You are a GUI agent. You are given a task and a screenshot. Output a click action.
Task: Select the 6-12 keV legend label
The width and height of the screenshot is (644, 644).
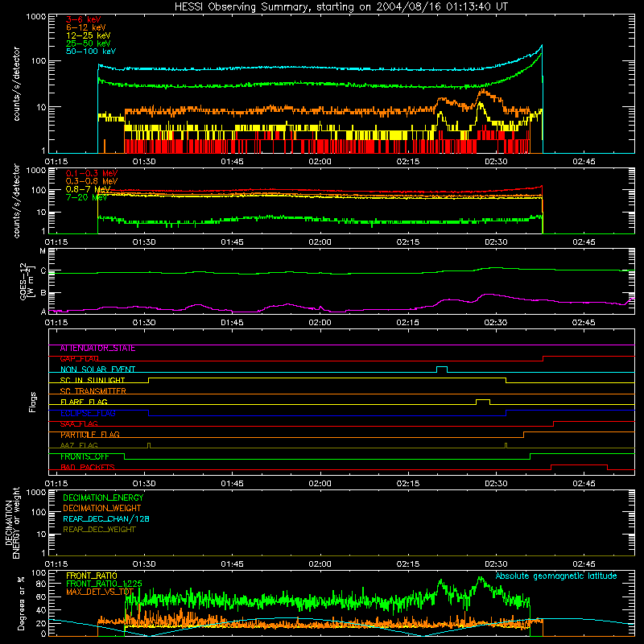click(85, 27)
